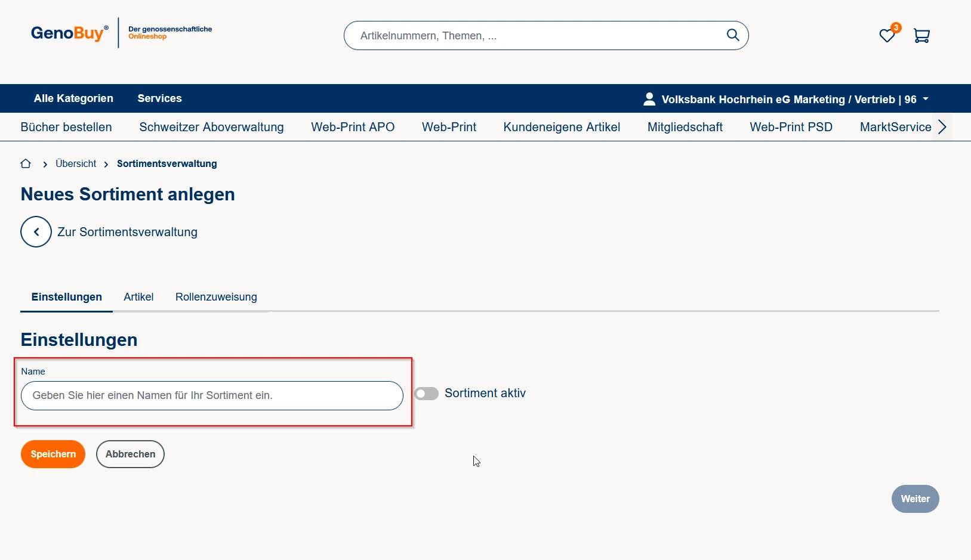
Task: Open the Alle Kategorien menu
Action: (x=73, y=98)
